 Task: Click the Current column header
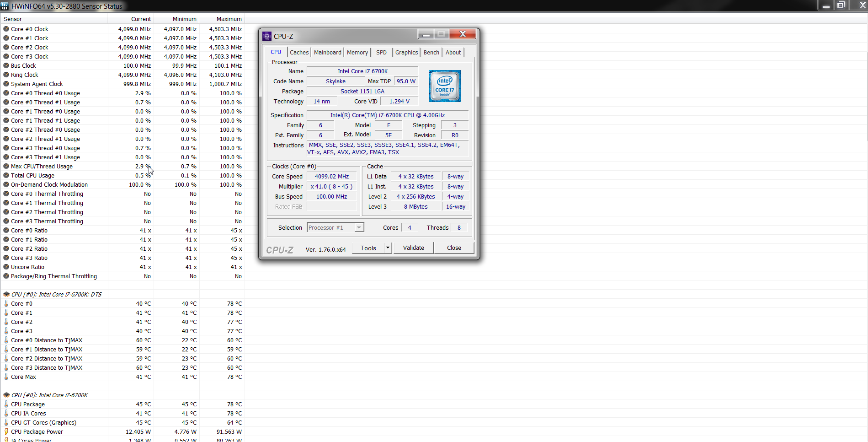pos(131,19)
